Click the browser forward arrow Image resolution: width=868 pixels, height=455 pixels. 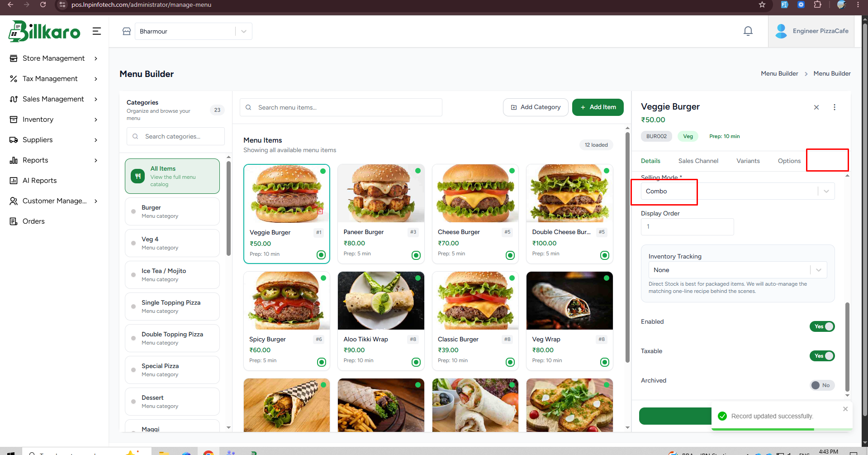click(27, 5)
